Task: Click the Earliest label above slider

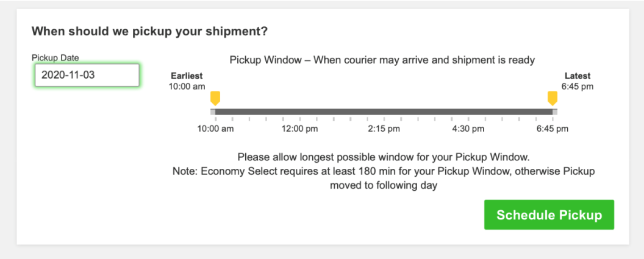Action: [187, 76]
